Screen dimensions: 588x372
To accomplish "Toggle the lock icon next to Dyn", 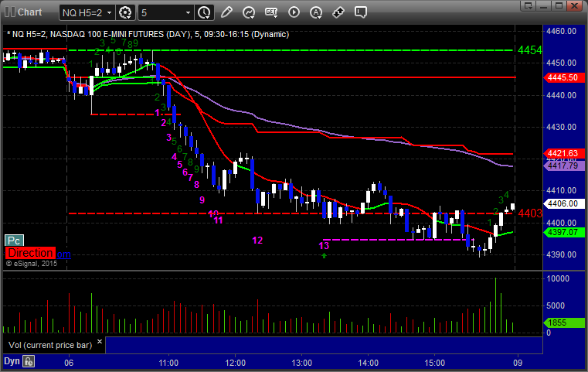I will coord(29,361).
